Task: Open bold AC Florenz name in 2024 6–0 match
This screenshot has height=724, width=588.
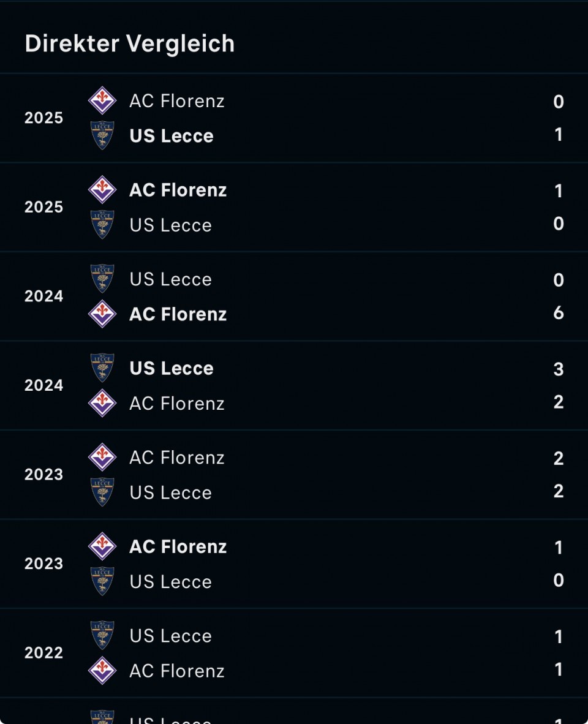Action: [178, 314]
